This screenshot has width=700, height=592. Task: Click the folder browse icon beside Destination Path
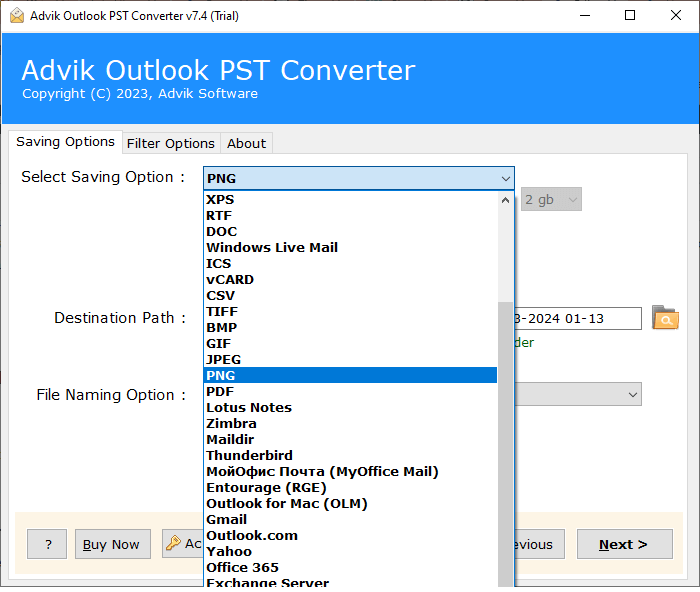click(x=665, y=318)
